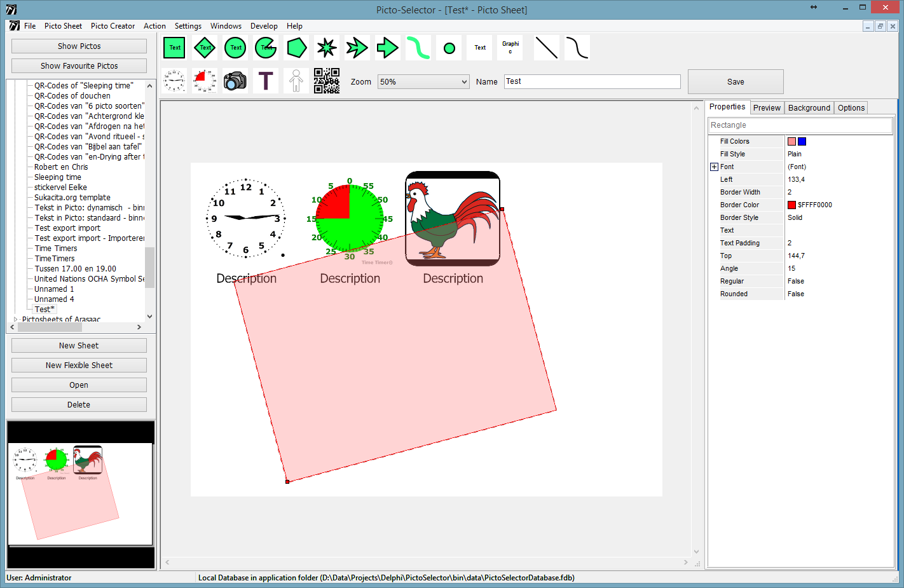Switch to the Background tab
The height and width of the screenshot is (588, 904).
click(x=809, y=108)
